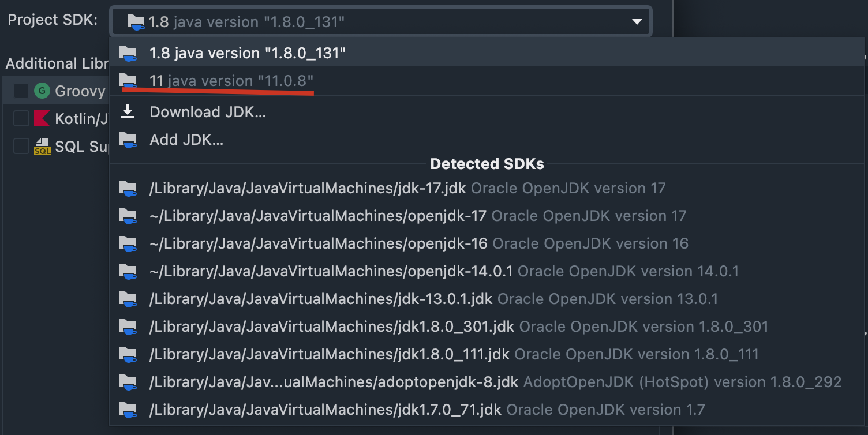The height and width of the screenshot is (435, 868).
Task: Tick the Kotlin/JVM checkbox
Action: (x=21, y=118)
